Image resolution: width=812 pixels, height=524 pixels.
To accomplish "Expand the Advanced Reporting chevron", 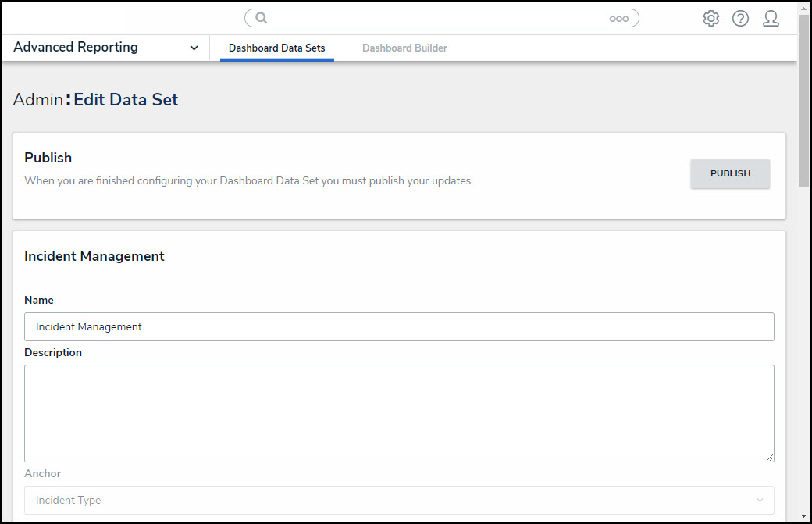I will pyautogui.click(x=194, y=48).
